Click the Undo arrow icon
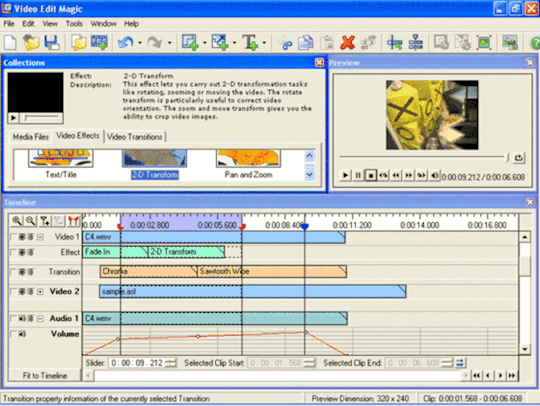The width and height of the screenshot is (540, 406). 125,43
